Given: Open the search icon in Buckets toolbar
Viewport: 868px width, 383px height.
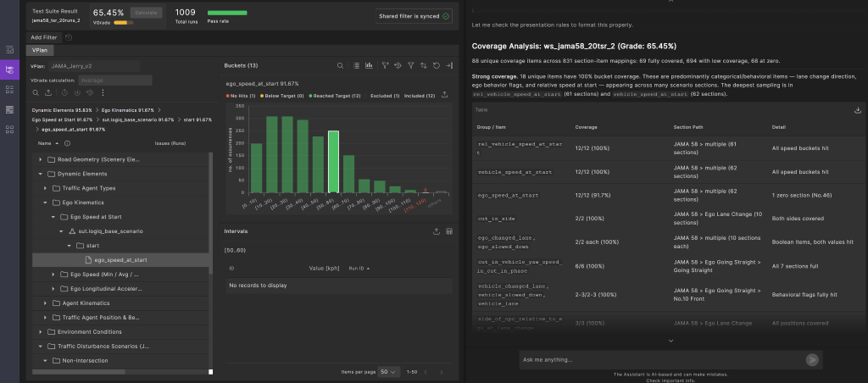Looking at the screenshot, I should coord(341,65).
